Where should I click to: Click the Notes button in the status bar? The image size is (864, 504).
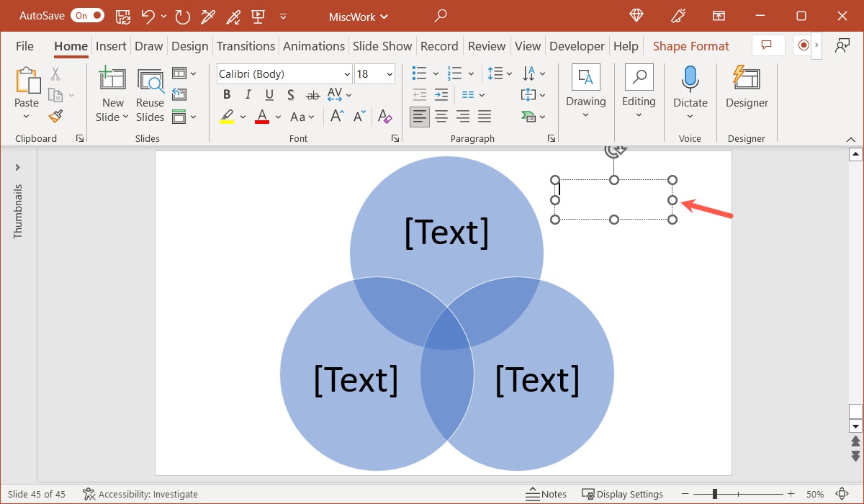click(546, 494)
